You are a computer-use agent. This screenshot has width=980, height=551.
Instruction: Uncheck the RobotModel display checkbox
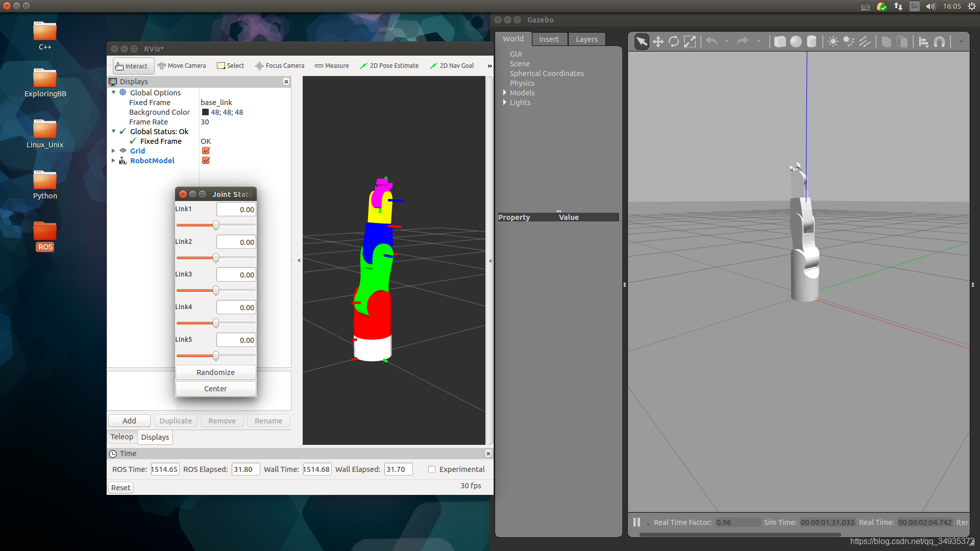[x=206, y=160]
